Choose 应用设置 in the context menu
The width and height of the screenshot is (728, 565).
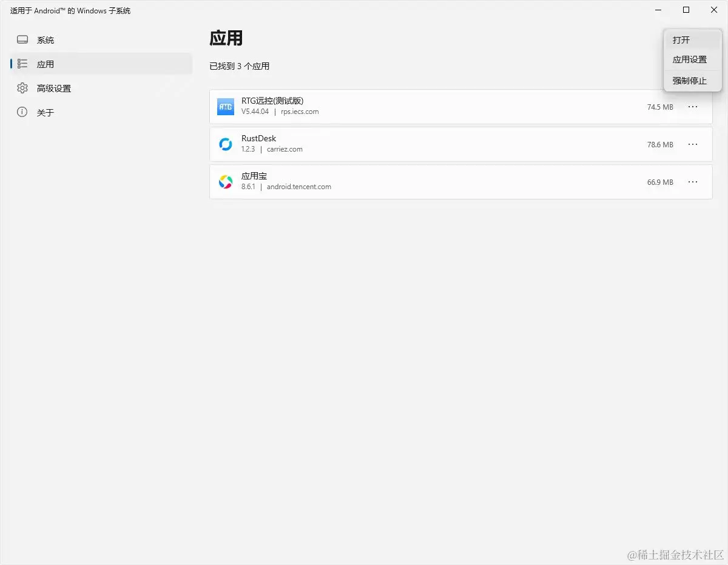(x=693, y=60)
